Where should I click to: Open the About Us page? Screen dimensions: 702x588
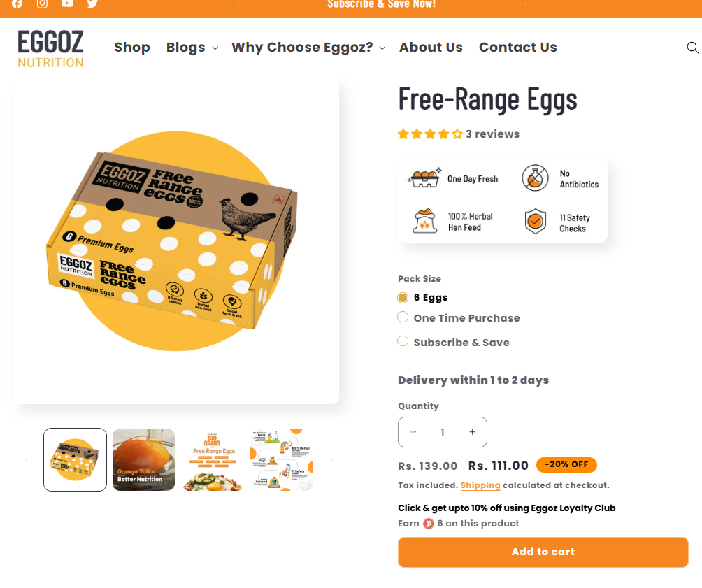tap(431, 48)
